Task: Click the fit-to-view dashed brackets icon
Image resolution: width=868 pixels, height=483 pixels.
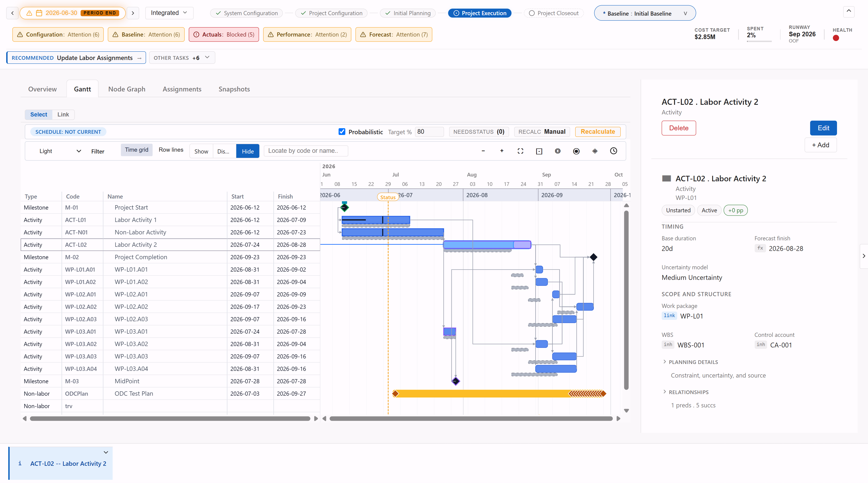Action: tap(520, 151)
